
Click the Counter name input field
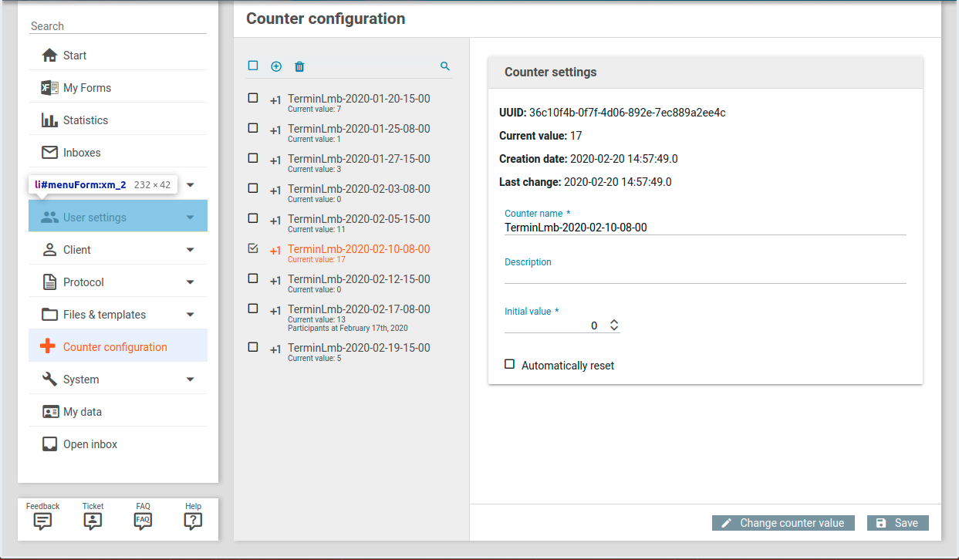coord(704,228)
